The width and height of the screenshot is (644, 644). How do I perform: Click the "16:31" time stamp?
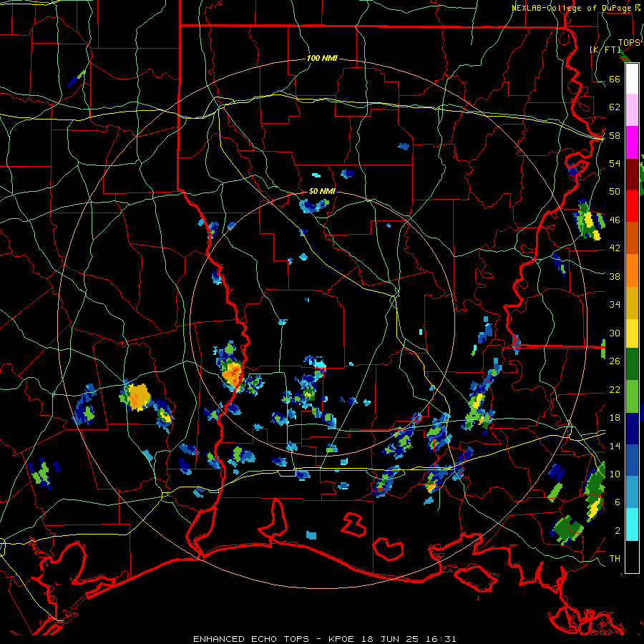[439, 639]
